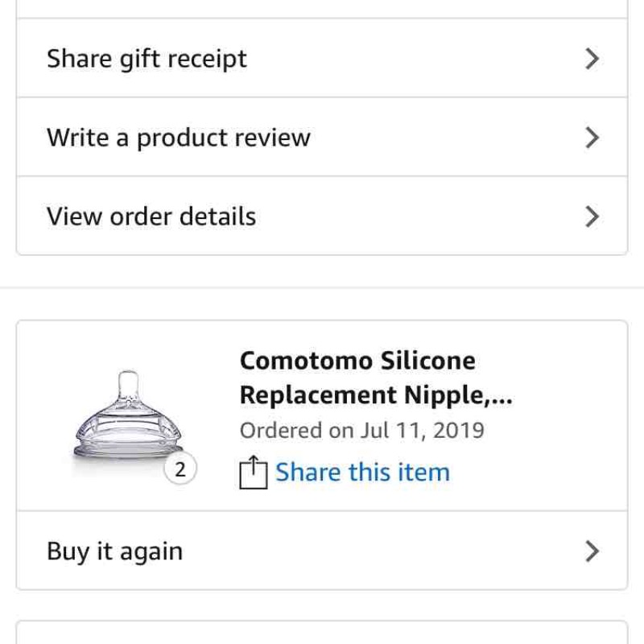This screenshot has width=644, height=644.
Task: Tap the next order card at bottom
Action: click(322, 633)
